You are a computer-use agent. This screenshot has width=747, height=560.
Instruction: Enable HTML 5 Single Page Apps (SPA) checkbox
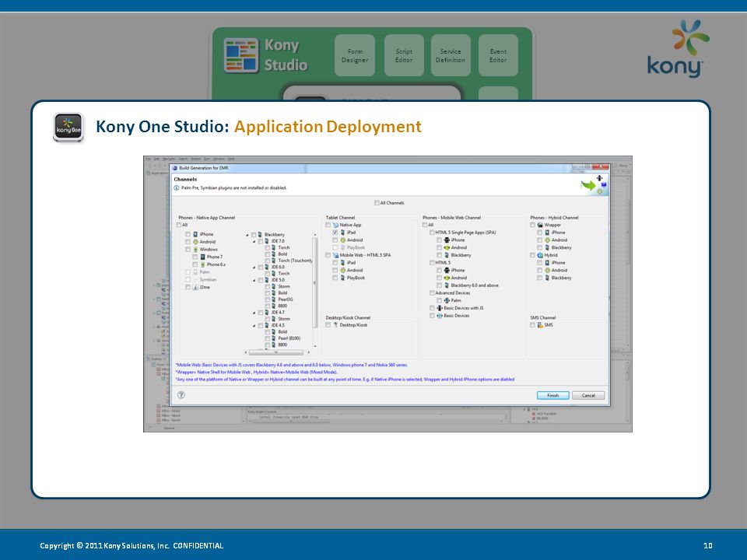click(432, 233)
